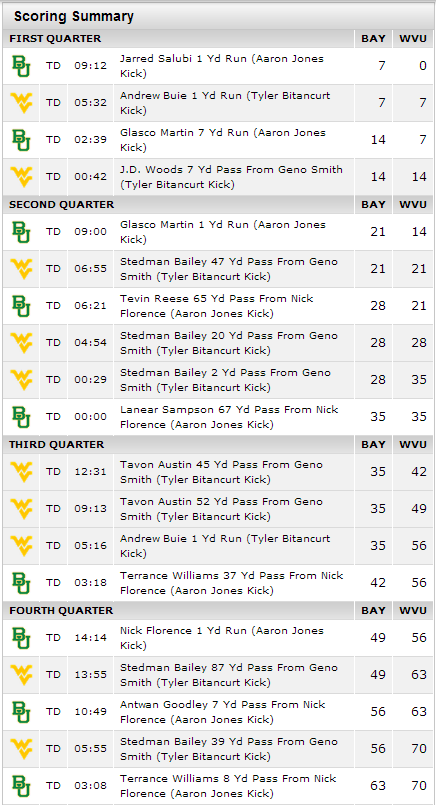436x807 pixels.
Task: Click the final WVU score of 70 at 03:08
Action: [418, 786]
